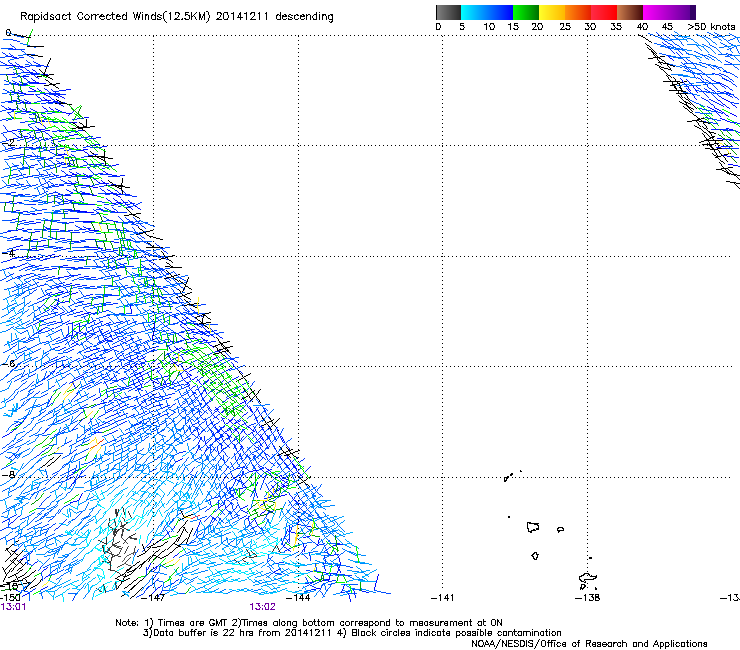Click the green 15-20 knots legend segment
740x650 pixels.
click(x=526, y=12)
